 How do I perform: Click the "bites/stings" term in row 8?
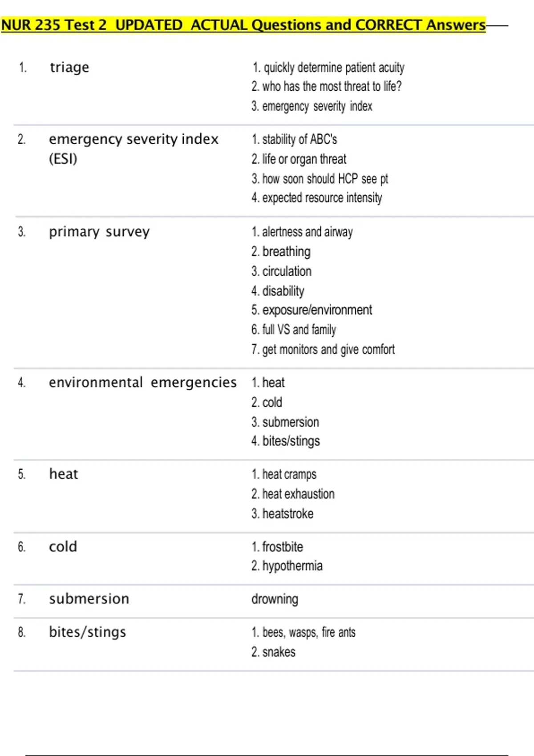(87, 632)
